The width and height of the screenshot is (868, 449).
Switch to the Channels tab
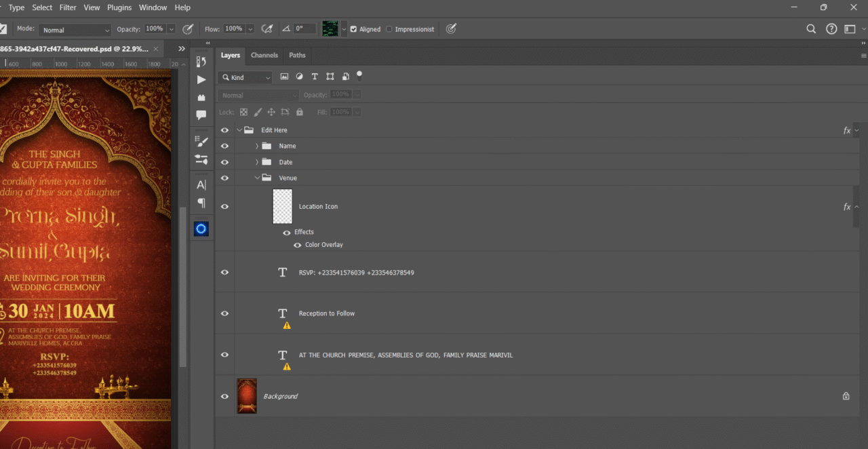pyautogui.click(x=264, y=55)
